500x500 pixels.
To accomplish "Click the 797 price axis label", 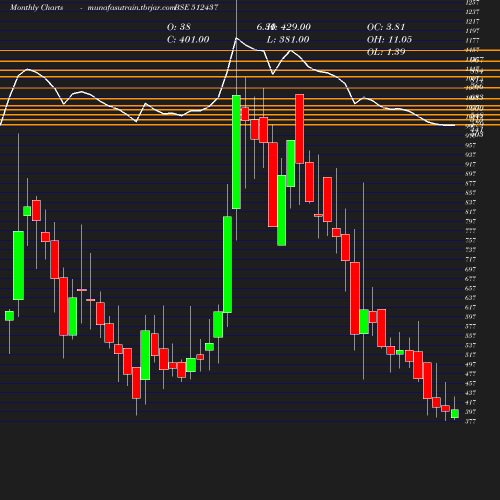I will [470, 221].
